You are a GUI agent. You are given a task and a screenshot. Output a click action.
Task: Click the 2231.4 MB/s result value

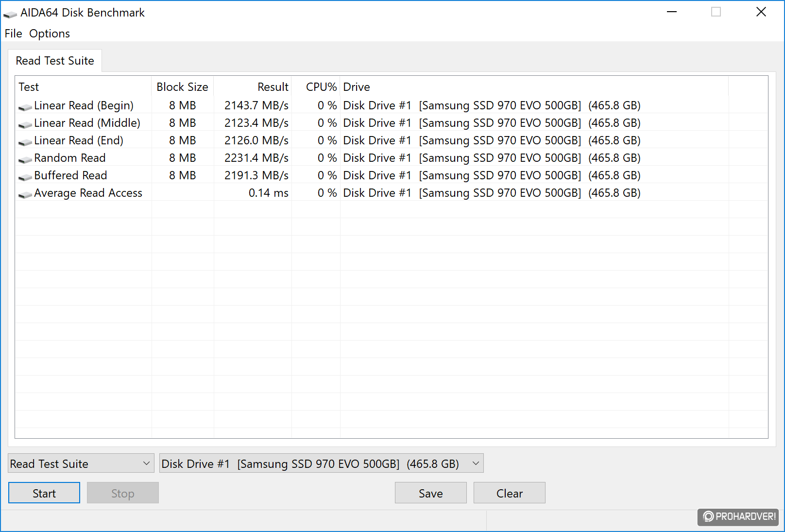pos(256,158)
